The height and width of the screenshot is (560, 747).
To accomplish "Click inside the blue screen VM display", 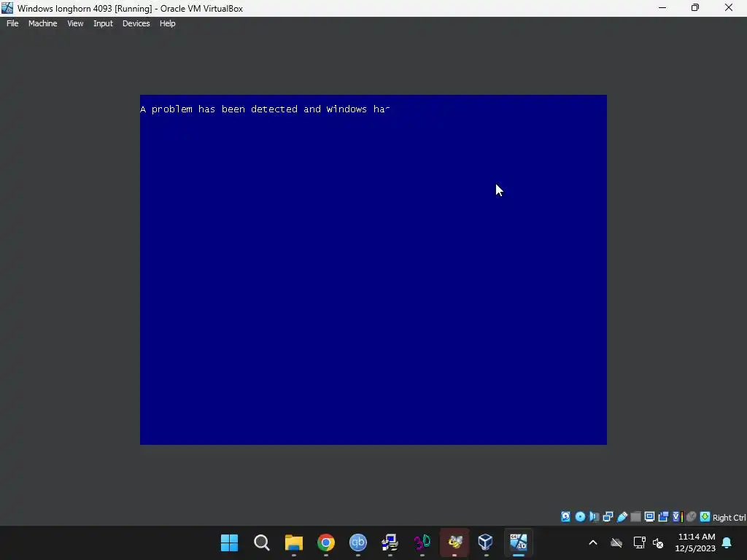I will click(x=373, y=270).
